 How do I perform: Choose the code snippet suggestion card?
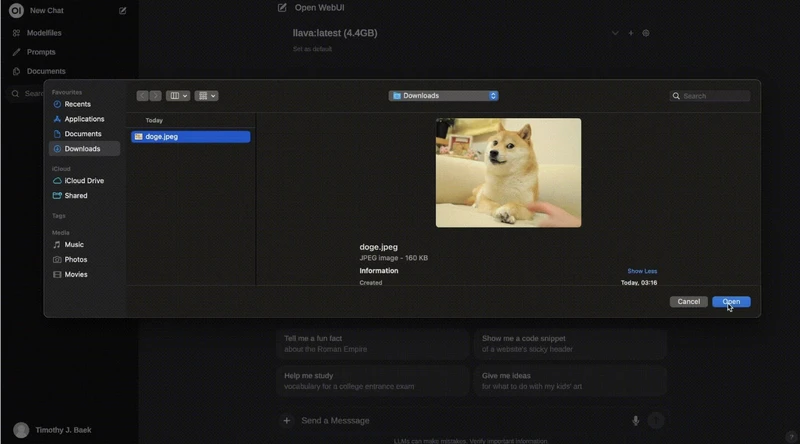click(570, 343)
